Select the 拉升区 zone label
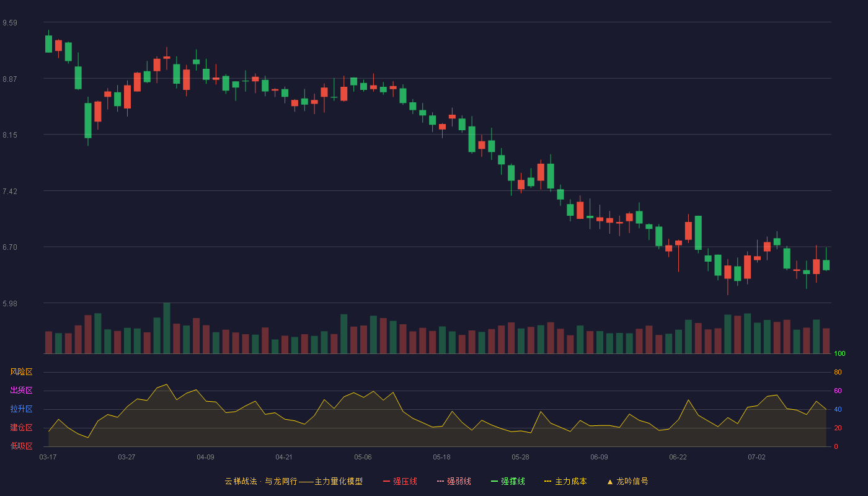 coord(21,409)
